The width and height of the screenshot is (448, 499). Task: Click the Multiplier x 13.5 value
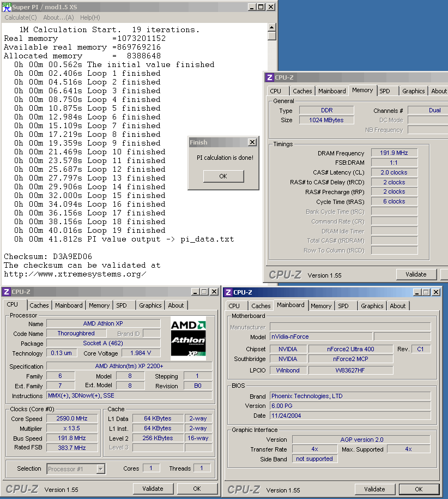(x=72, y=428)
